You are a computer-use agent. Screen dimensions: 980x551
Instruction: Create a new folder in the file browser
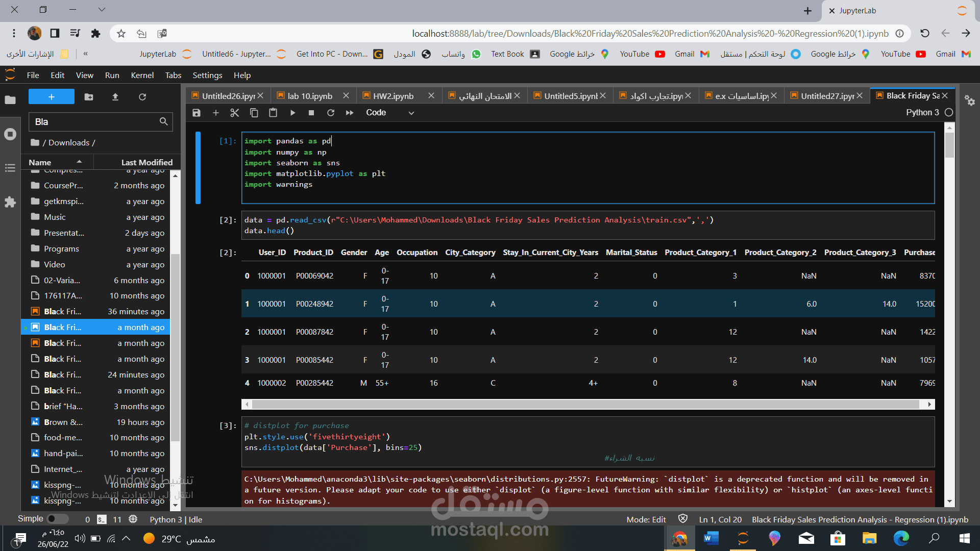click(x=89, y=97)
